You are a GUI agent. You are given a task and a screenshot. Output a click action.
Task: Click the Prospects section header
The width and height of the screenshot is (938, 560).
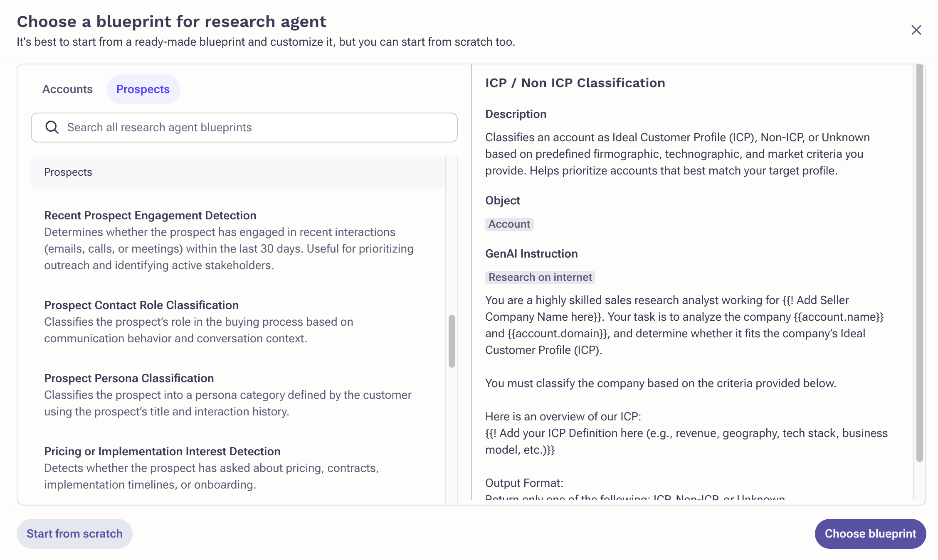(68, 172)
